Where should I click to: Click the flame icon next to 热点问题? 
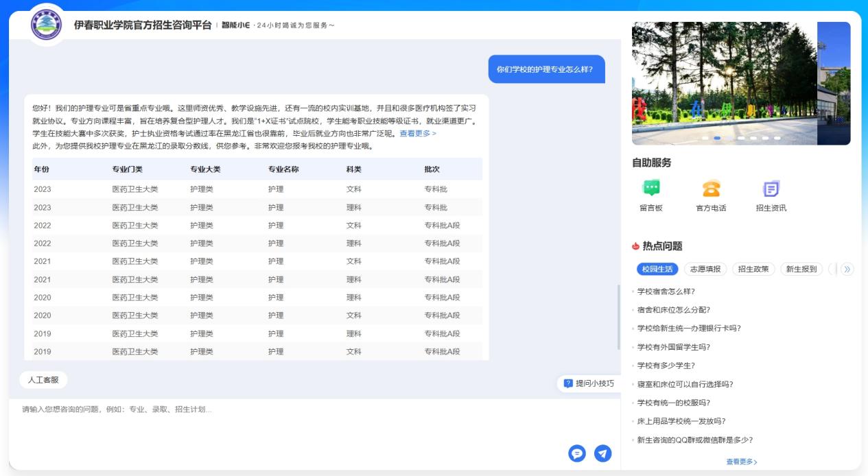[x=635, y=246]
